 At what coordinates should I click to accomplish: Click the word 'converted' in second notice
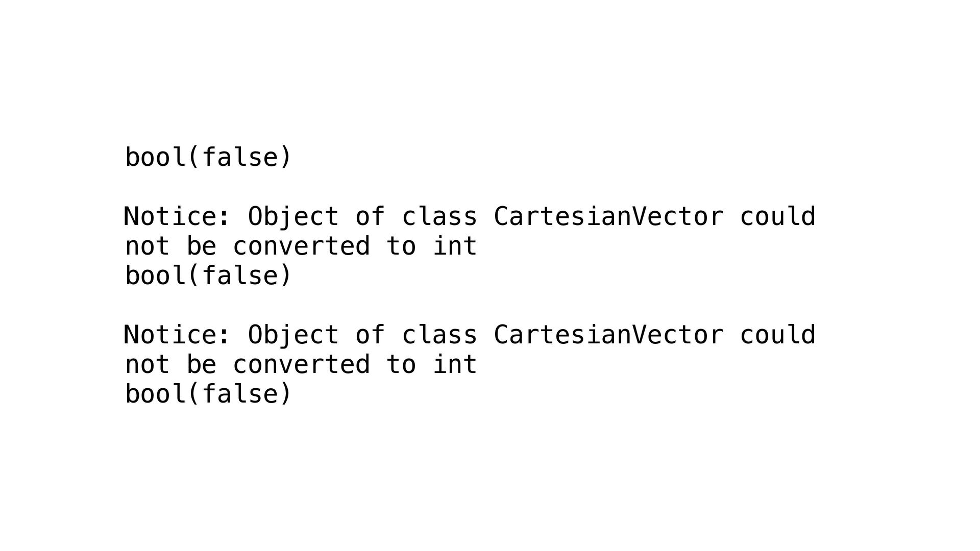point(301,364)
